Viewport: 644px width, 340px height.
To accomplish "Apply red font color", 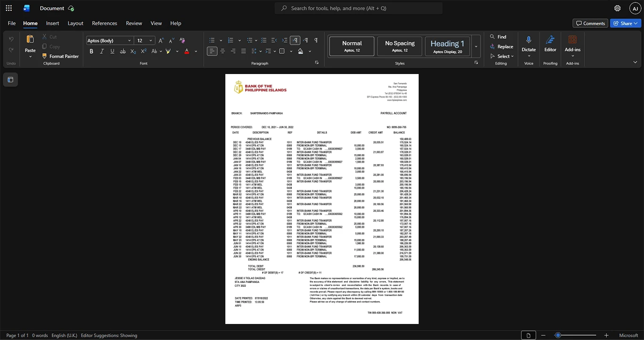I will click(x=187, y=51).
